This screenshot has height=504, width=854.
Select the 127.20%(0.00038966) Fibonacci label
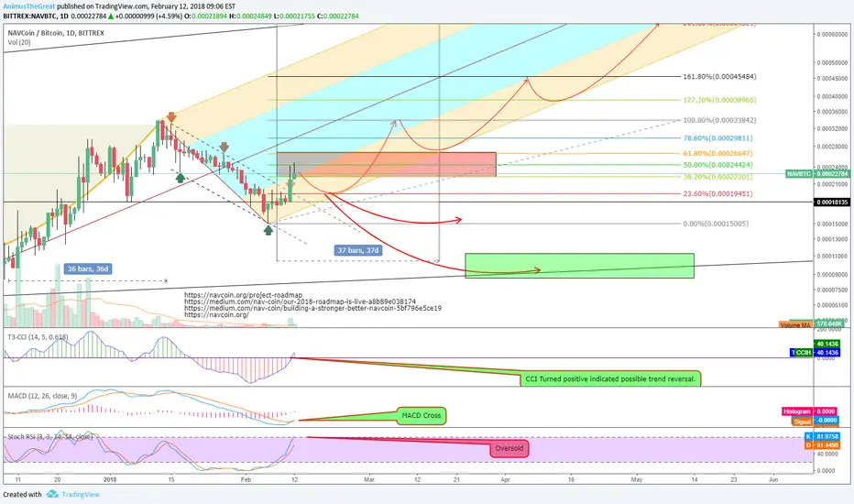point(719,100)
